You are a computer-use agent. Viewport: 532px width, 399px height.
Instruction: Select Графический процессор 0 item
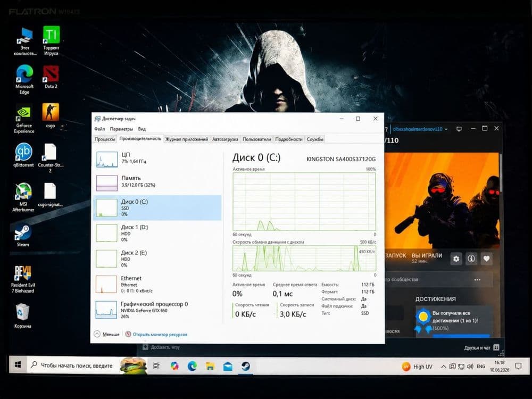tap(157, 310)
